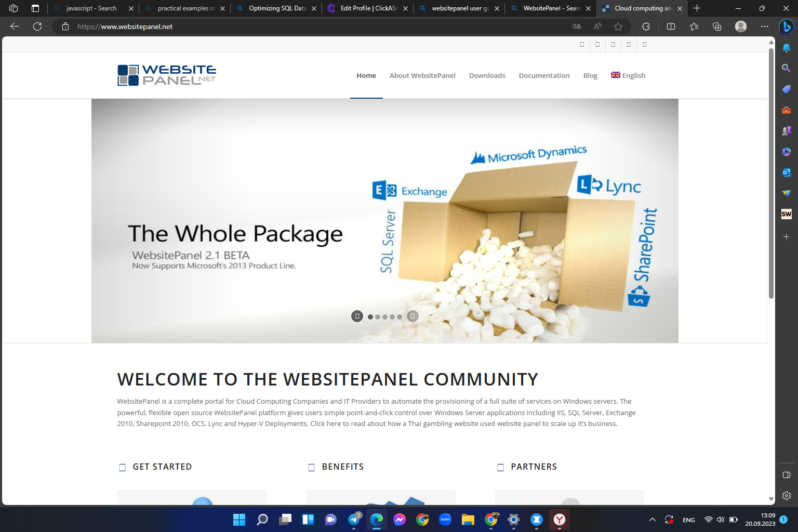Open the Workspaces button
Viewport: 798px width, 532px height.
point(14,8)
